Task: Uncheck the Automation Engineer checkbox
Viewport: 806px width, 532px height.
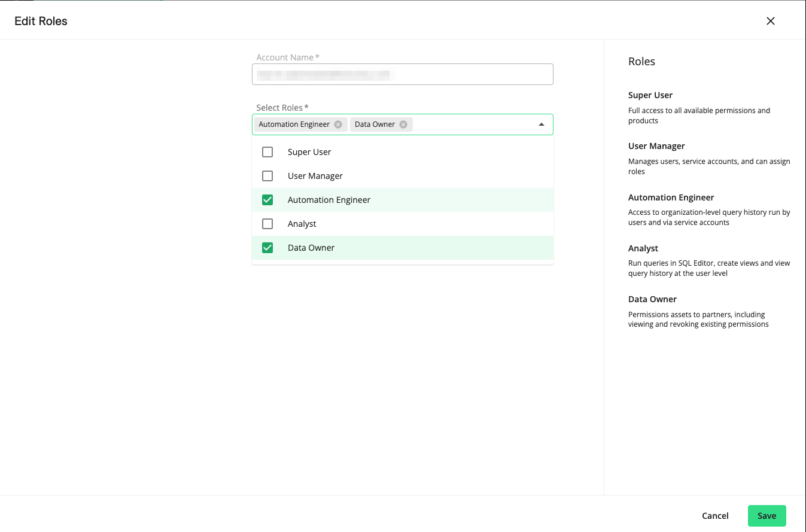Action: (267, 200)
